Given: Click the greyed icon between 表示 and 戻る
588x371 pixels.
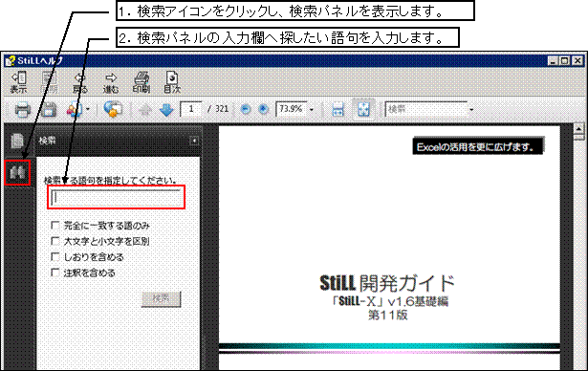Looking at the screenshot, I should tap(49, 82).
